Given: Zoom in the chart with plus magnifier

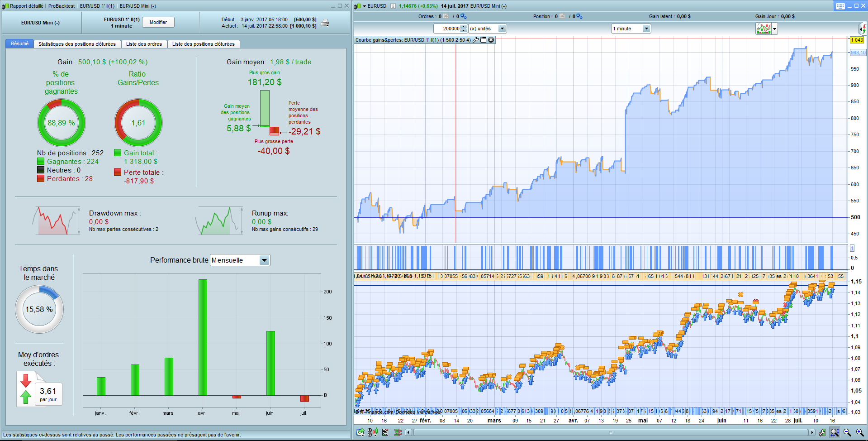Looking at the screenshot, I should [x=860, y=432].
